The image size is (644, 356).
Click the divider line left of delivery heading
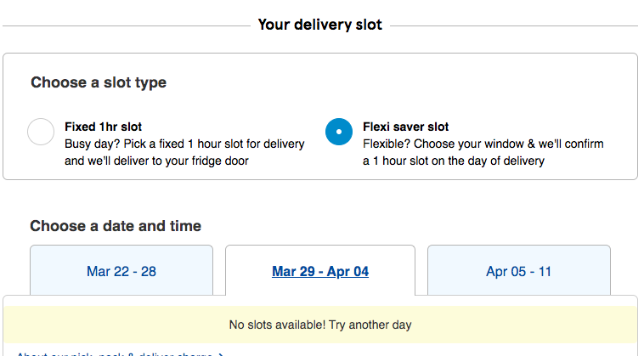[127, 25]
